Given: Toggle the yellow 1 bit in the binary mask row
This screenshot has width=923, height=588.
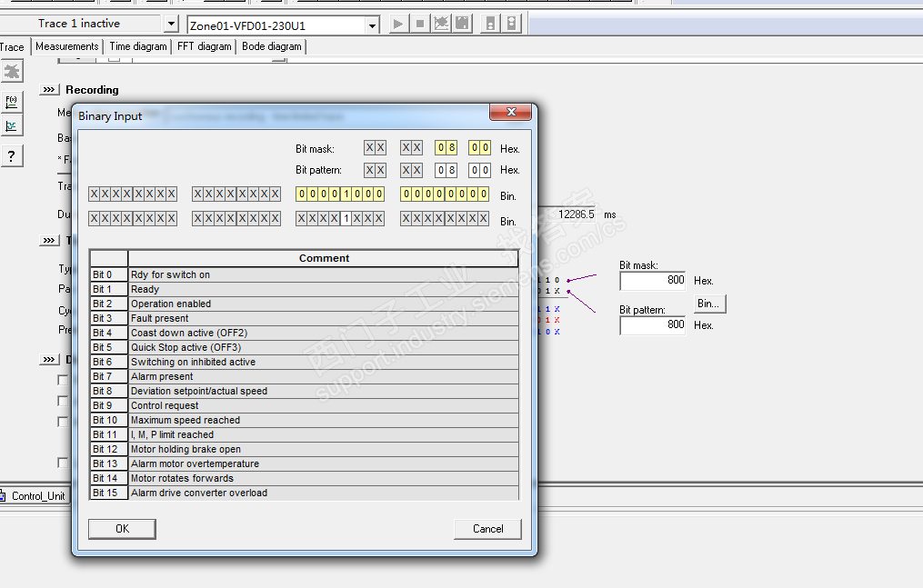Looking at the screenshot, I should point(346,194).
